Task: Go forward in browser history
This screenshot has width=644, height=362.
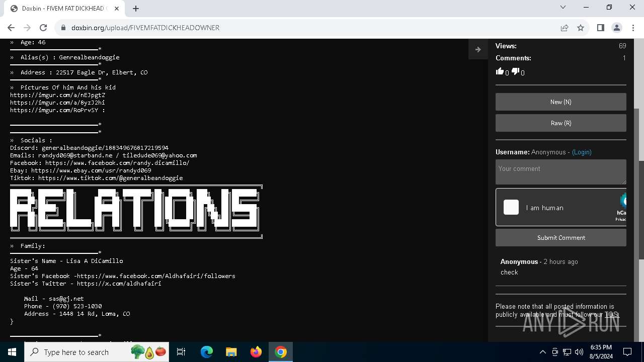Action: click(x=27, y=28)
